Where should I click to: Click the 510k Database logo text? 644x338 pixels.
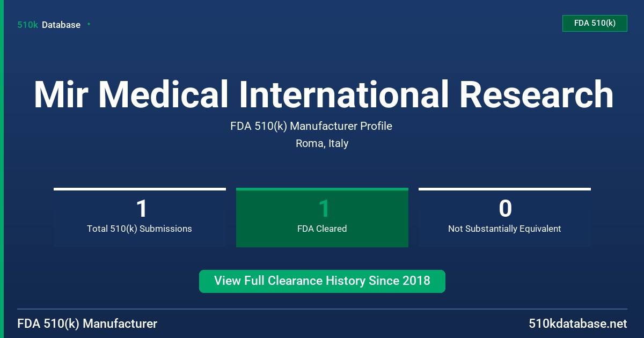pyautogui.click(x=49, y=25)
